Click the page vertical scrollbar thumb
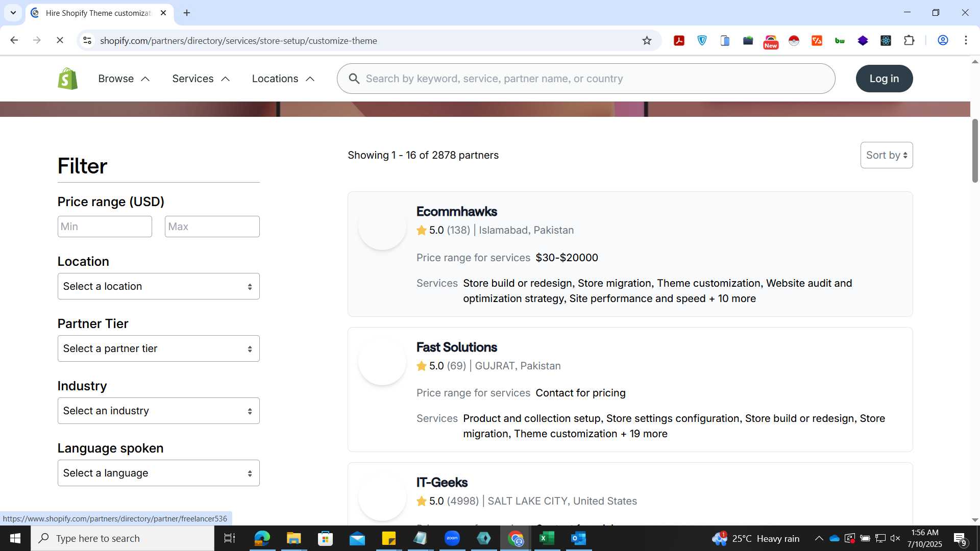 click(975, 151)
